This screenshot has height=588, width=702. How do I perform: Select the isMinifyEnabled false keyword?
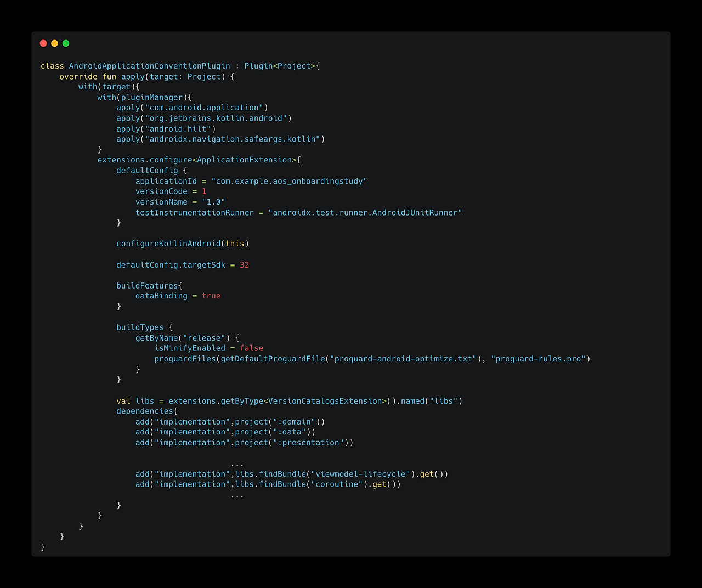point(252,348)
